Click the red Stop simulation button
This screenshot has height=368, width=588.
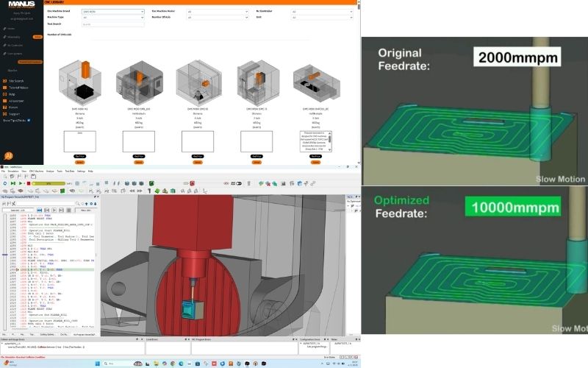tap(29, 183)
